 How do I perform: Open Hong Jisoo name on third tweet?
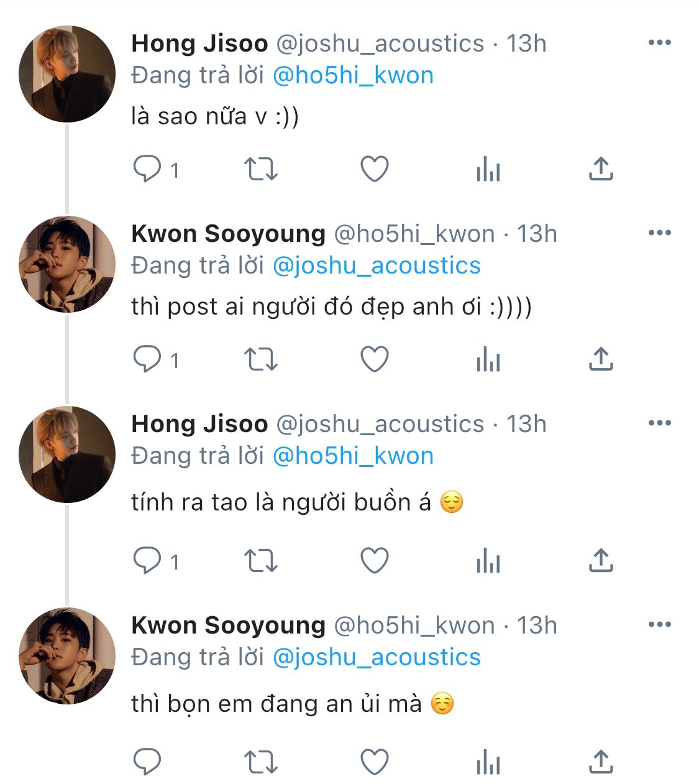click(199, 423)
